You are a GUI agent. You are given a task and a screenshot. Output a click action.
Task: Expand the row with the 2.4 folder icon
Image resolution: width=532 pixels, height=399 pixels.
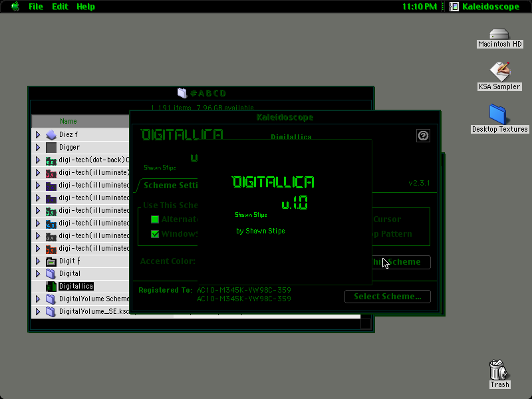38,186
